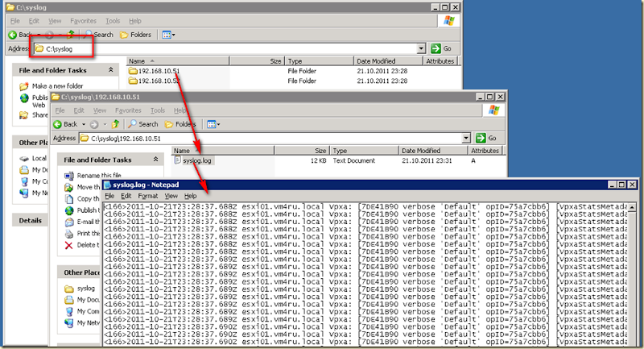Open Back history dropdown arrow in 192.168.10.51 window
This screenshot has height=349, width=644.
(x=84, y=124)
